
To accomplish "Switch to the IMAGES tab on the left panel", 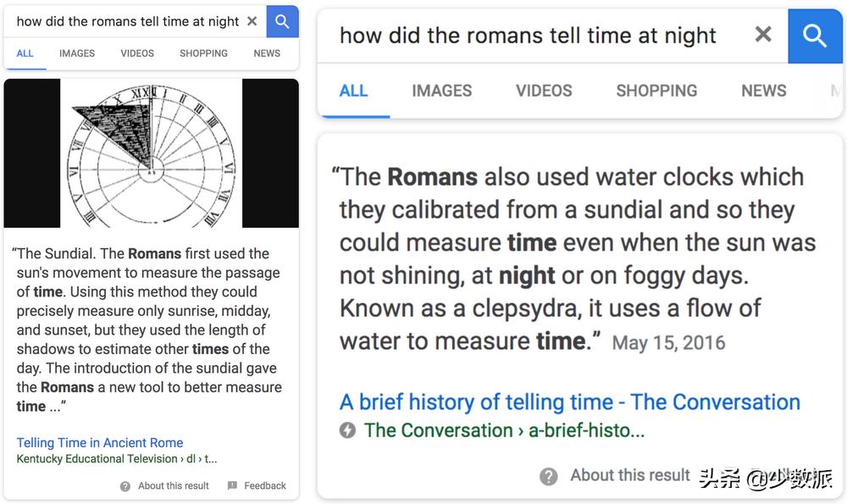I will pyautogui.click(x=76, y=53).
